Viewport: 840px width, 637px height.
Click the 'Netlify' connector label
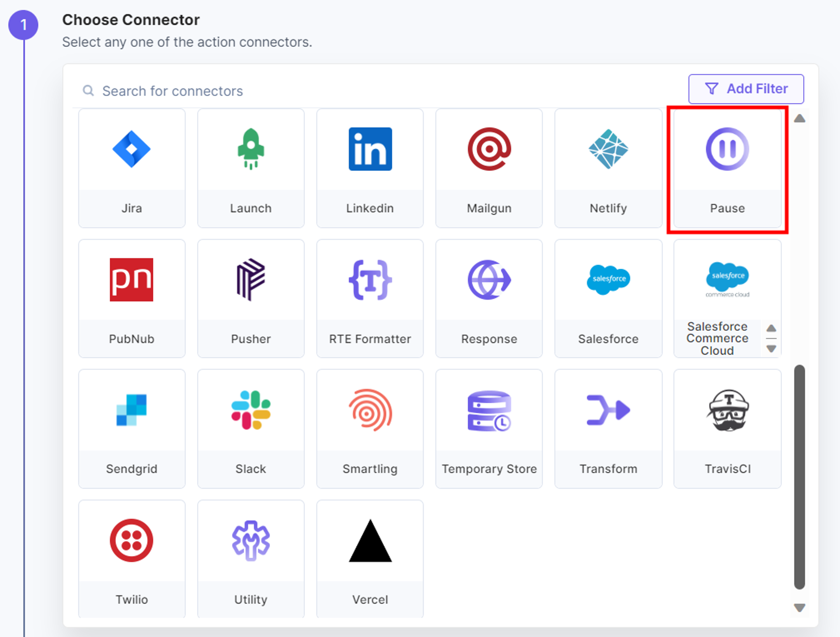(608, 208)
